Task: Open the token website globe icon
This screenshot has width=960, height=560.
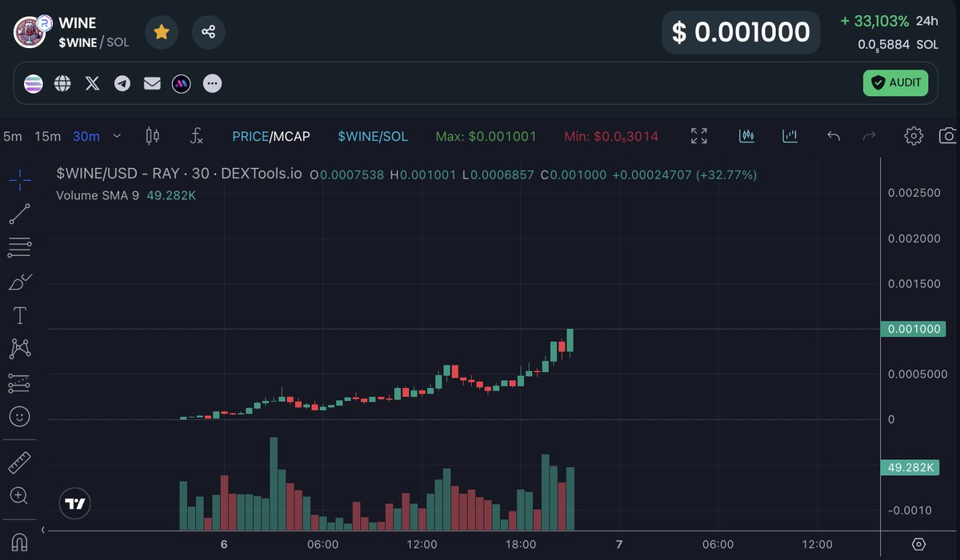Action: pyautogui.click(x=62, y=83)
